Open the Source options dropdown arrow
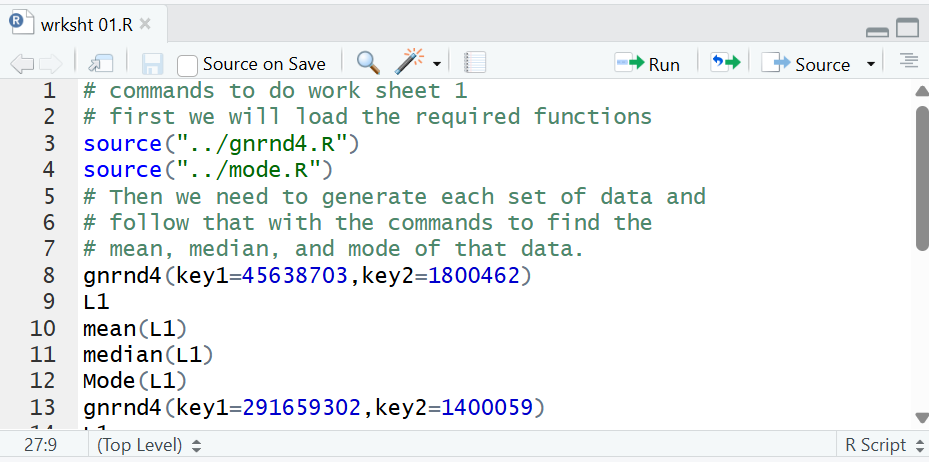The width and height of the screenshot is (929, 462). click(x=870, y=64)
